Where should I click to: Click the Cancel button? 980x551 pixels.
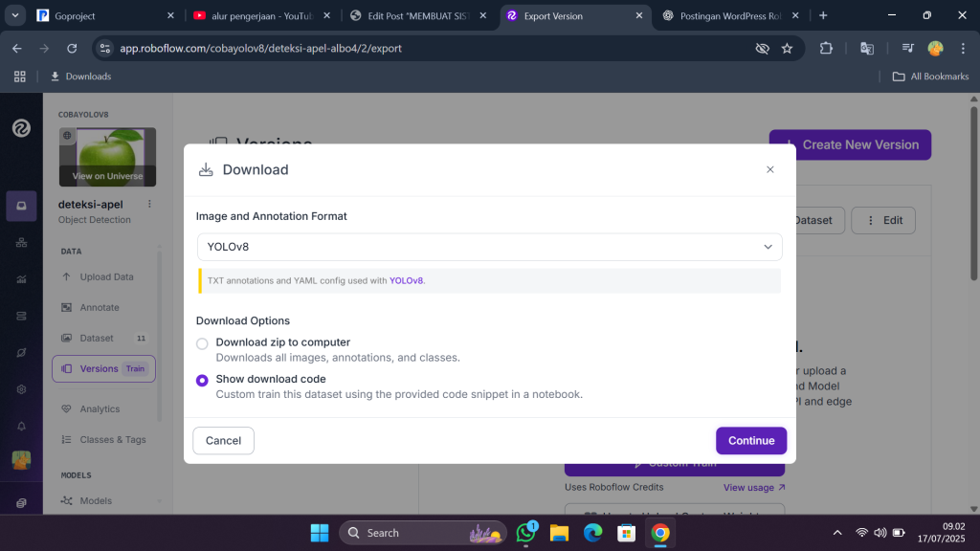(223, 440)
